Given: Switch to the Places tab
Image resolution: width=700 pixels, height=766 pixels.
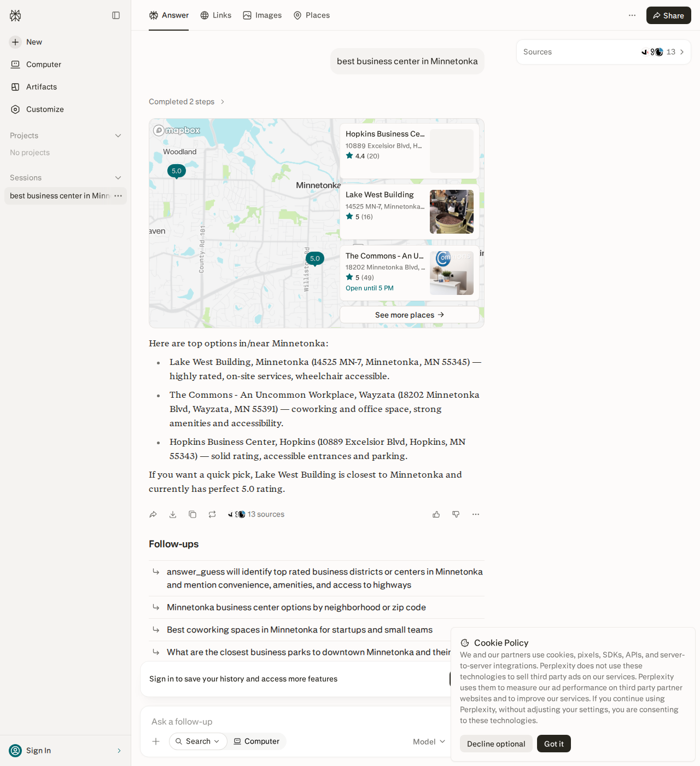Looking at the screenshot, I should click(312, 15).
